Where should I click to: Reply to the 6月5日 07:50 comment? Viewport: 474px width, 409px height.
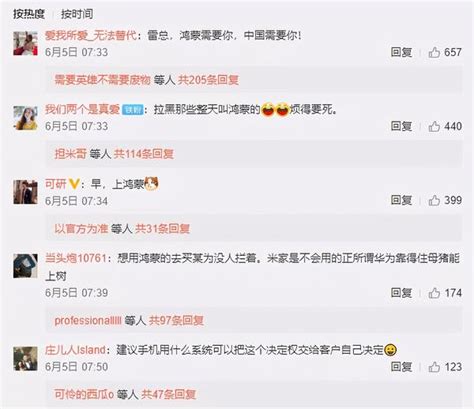pos(401,367)
